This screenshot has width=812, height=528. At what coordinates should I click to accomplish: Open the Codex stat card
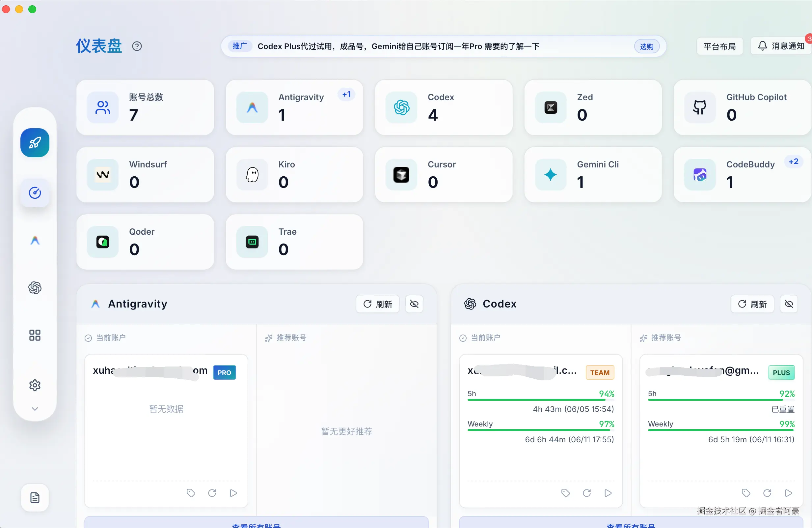444,107
